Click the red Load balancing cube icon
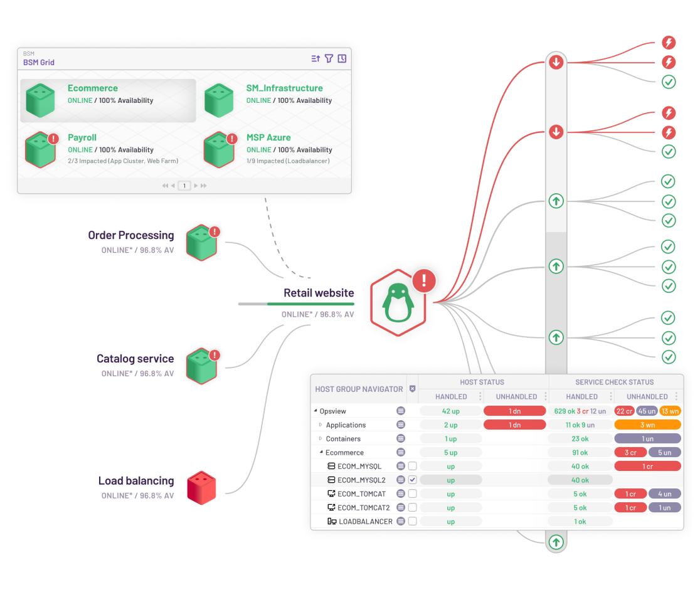700x602 pixels. [x=202, y=486]
